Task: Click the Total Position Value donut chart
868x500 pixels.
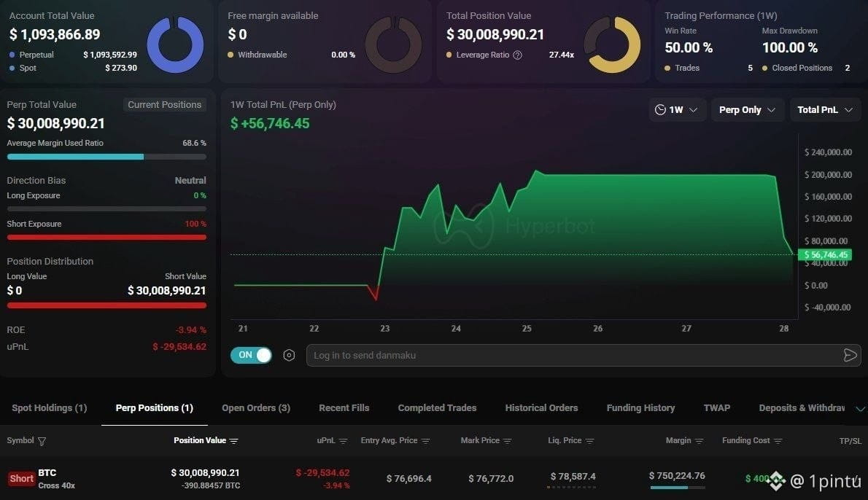Action: coord(612,44)
